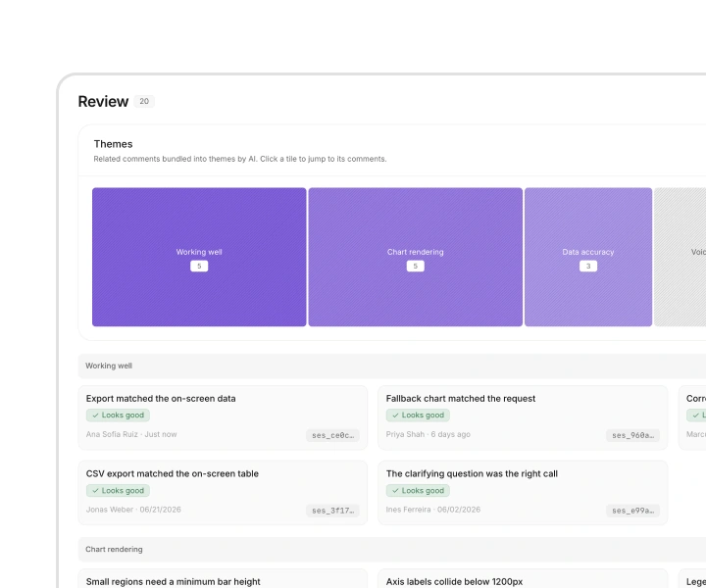This screenshot has height=588, width=706.
Task: Click author line Priya Shah · 6 days ago
Action: click(429, 434)
